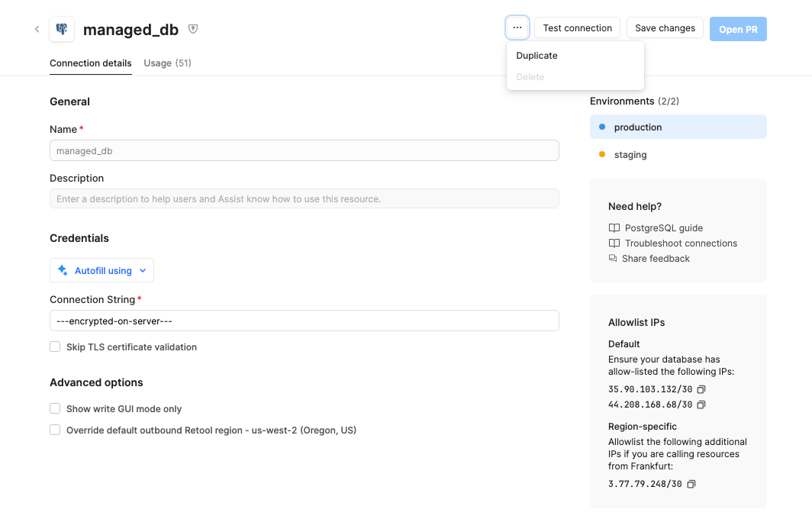812x532 pixels.
Task: Switch to the Usage tab
Action: click(x=167, y=63)
